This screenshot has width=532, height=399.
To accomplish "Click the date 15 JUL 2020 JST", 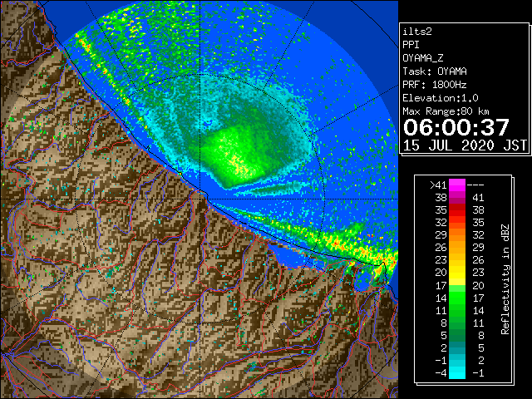I will click(465, 145).
